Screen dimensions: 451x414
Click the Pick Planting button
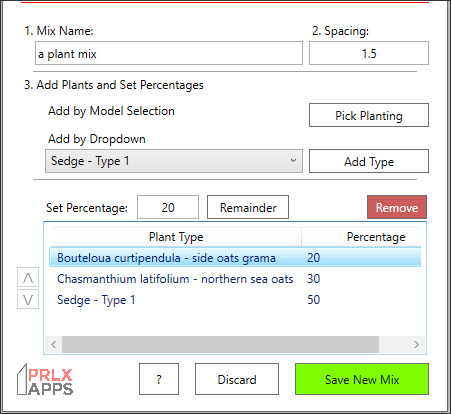369,115
